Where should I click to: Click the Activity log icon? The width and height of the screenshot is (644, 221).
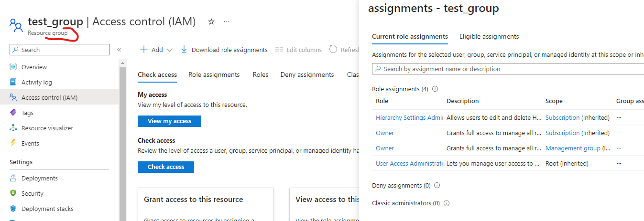point(13,82)
